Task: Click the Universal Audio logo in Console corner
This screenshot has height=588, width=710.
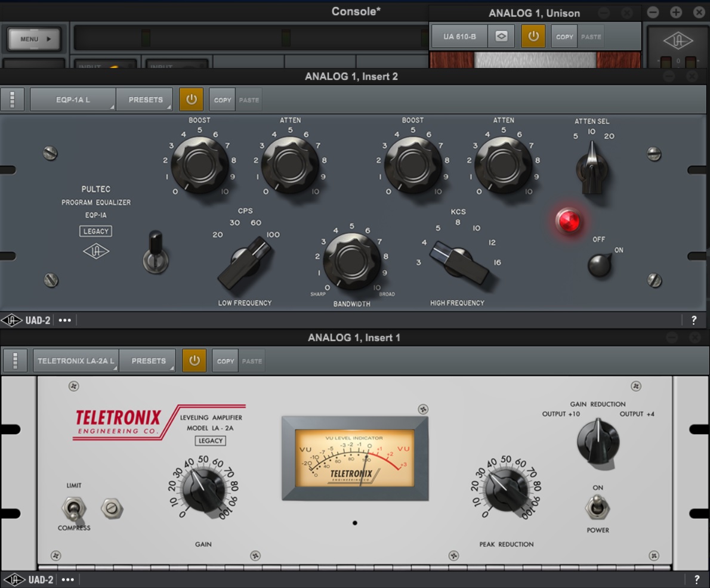Action: tap(678, 41)
